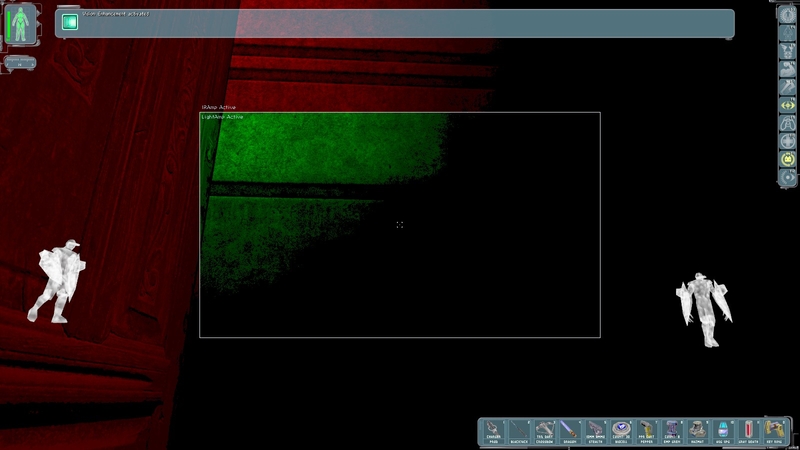
Task: Select the Stealth pistol belt slot
Action: 595,432
